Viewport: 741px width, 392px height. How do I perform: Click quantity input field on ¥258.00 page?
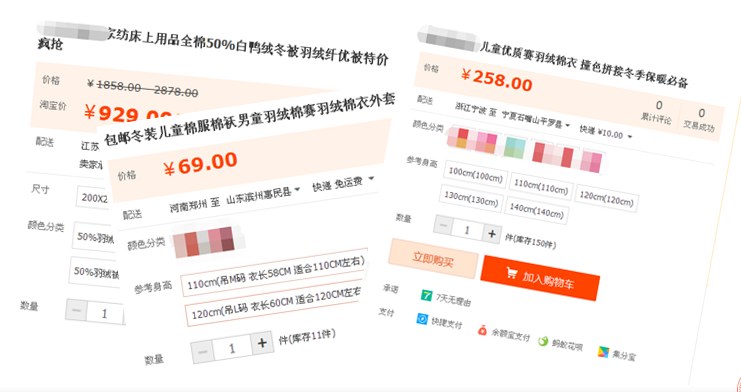pyautogui.click(x=467, y=230)
